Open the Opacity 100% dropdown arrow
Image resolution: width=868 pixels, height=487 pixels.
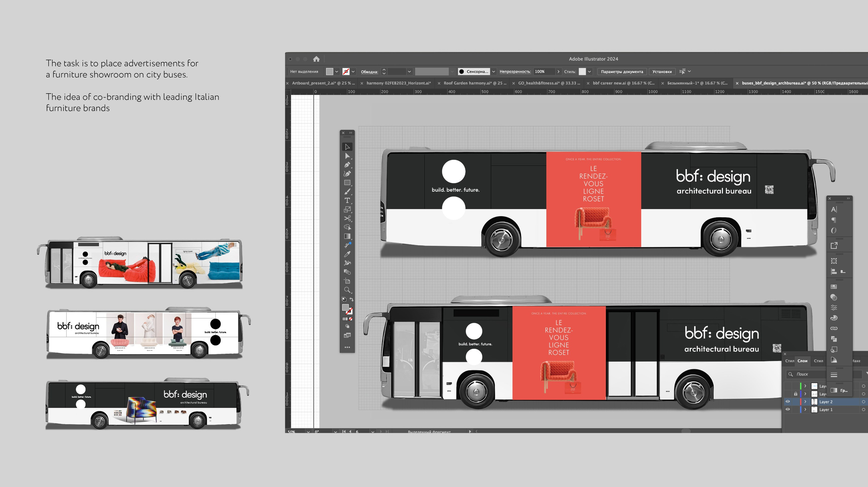pyautogui.click(x=558, y=72)
